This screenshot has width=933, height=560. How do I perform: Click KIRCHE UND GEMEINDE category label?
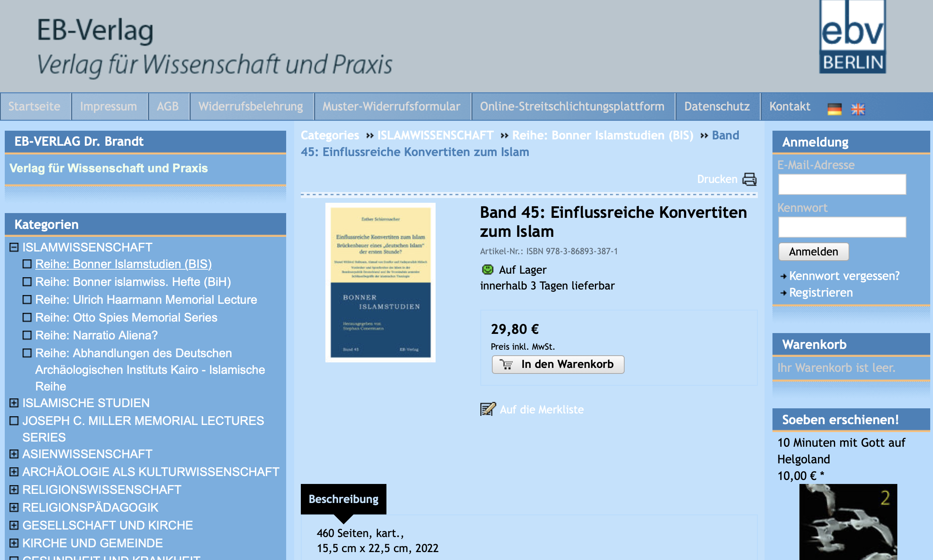tap(93, 543)
